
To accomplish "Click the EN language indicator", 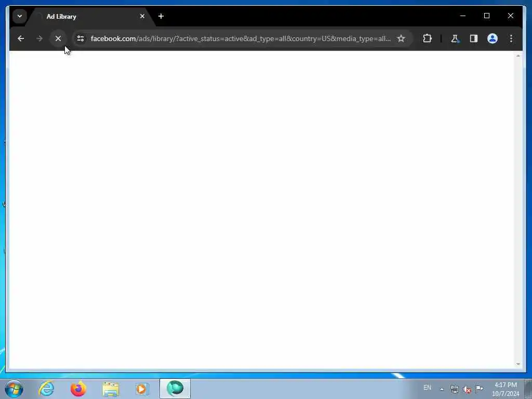I will [427, 388].
